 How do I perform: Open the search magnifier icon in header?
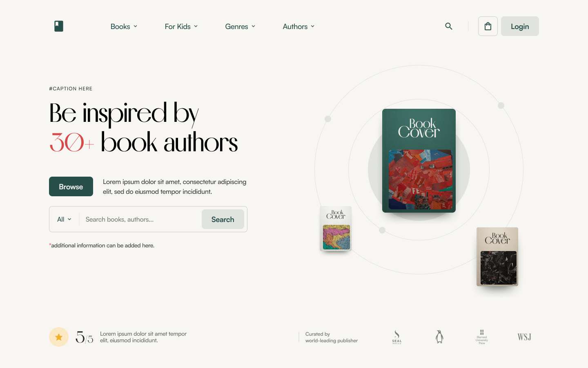[449, 26]
